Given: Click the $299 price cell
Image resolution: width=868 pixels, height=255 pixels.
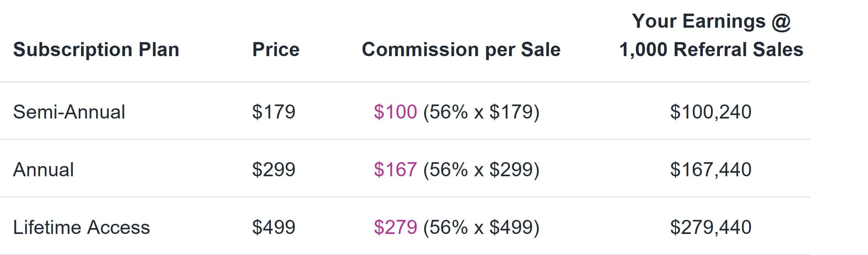Looking at the screenshot, I should pyautogui.click(x=274, y=170).
